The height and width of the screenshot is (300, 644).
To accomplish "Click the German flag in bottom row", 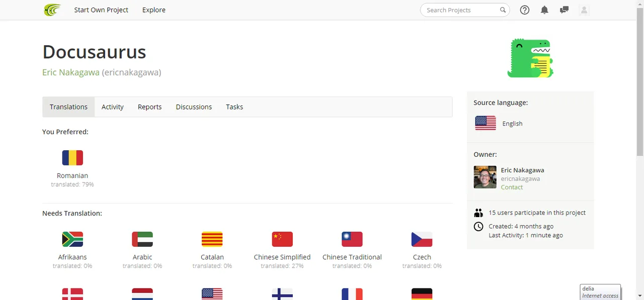I will click(x=422, y=294).
